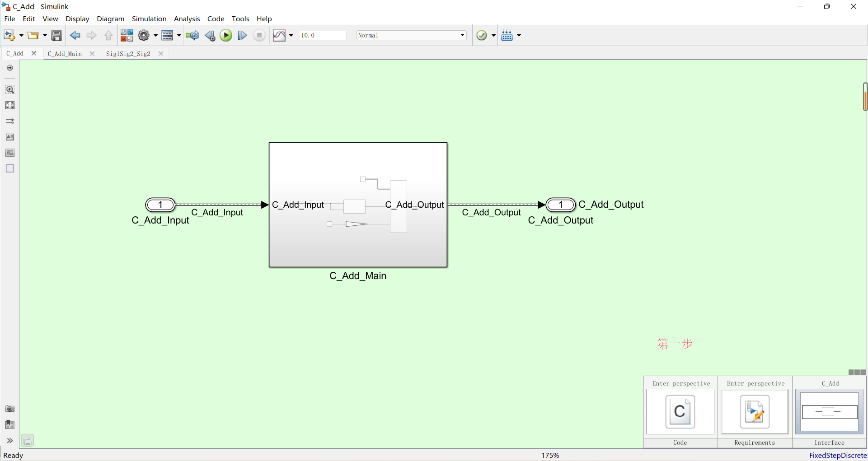Open the Code menu
The height and width of the screenshot is (461, 868).
tap(216, 19)
